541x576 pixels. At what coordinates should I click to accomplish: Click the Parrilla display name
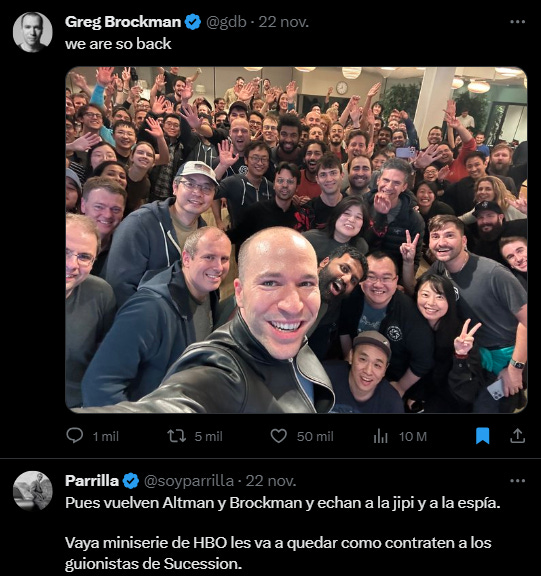click(92, 480)
